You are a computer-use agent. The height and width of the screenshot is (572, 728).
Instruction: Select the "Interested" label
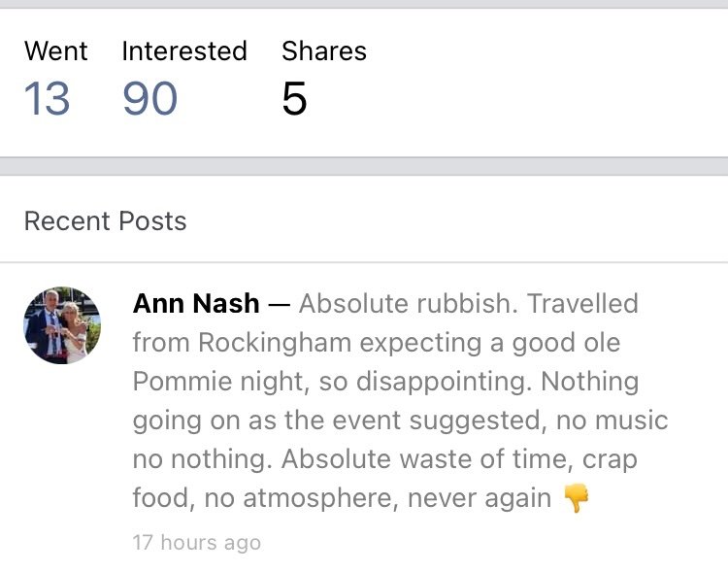click(x=184, y=51)
